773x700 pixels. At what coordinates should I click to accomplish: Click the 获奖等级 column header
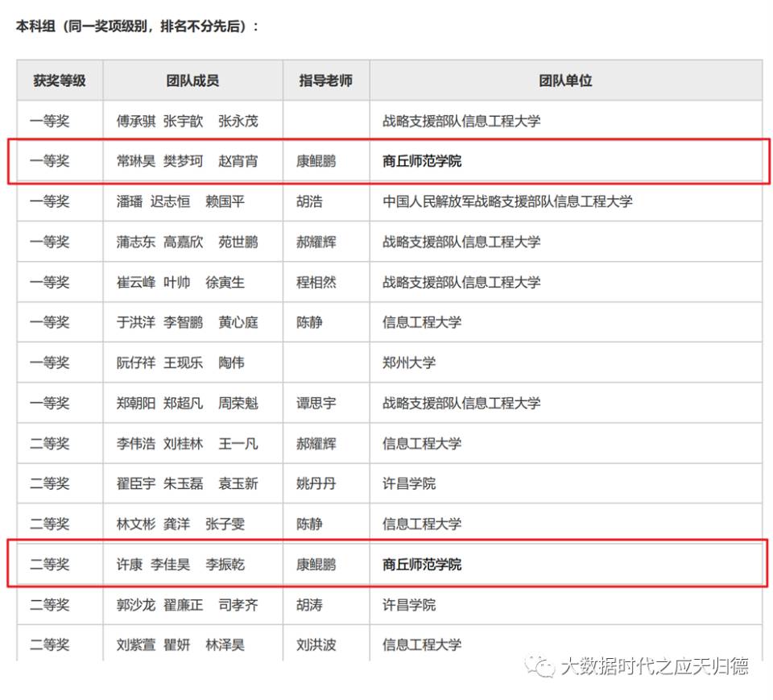point(60,81)
